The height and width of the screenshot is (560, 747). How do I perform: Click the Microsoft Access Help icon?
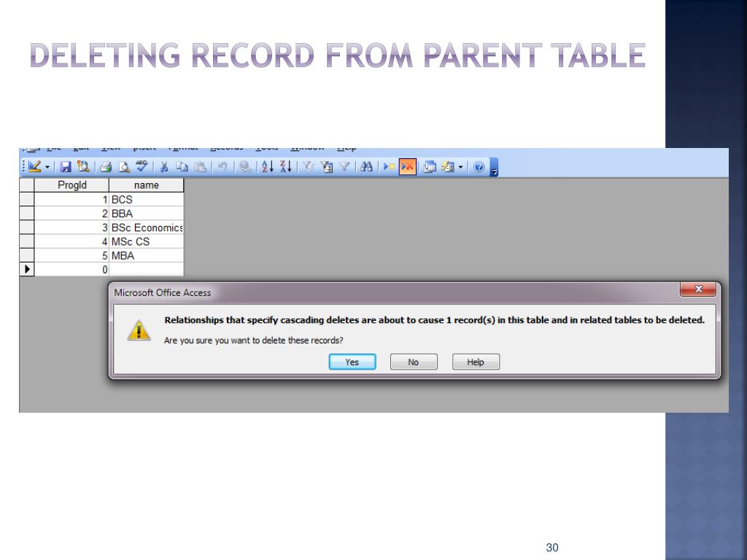[x=479, y=167]
